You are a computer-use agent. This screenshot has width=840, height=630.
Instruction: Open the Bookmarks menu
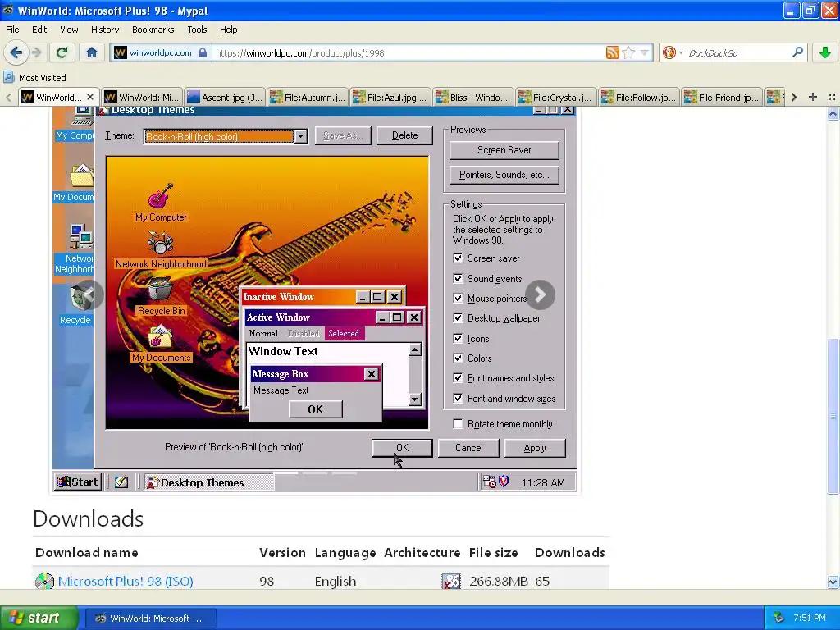153,30
